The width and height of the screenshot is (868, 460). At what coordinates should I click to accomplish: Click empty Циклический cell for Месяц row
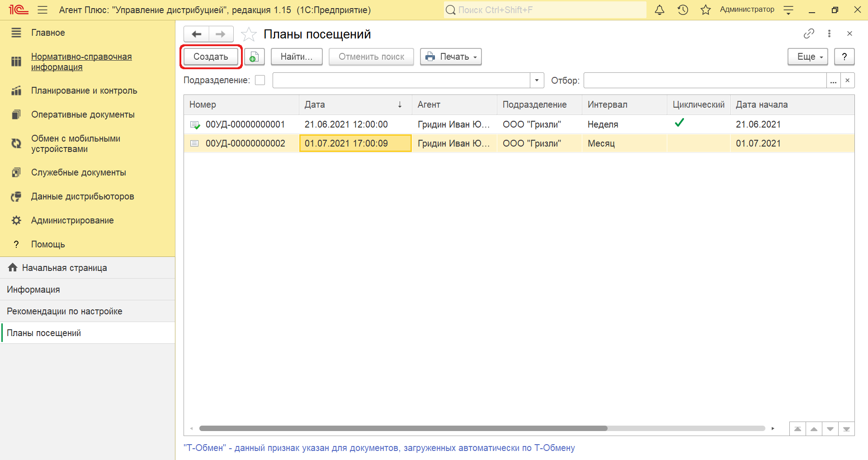coord(698,143)
